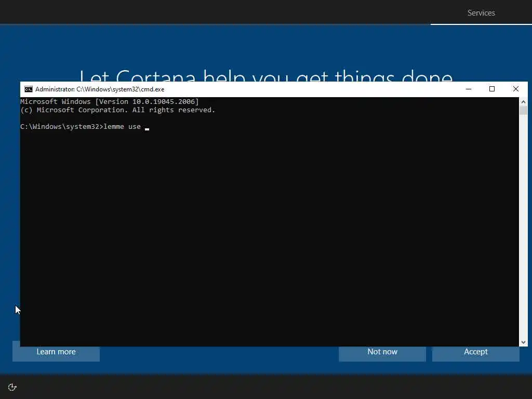
Task: Click the scroll up arrow in cmd
Action: [523, 101]
